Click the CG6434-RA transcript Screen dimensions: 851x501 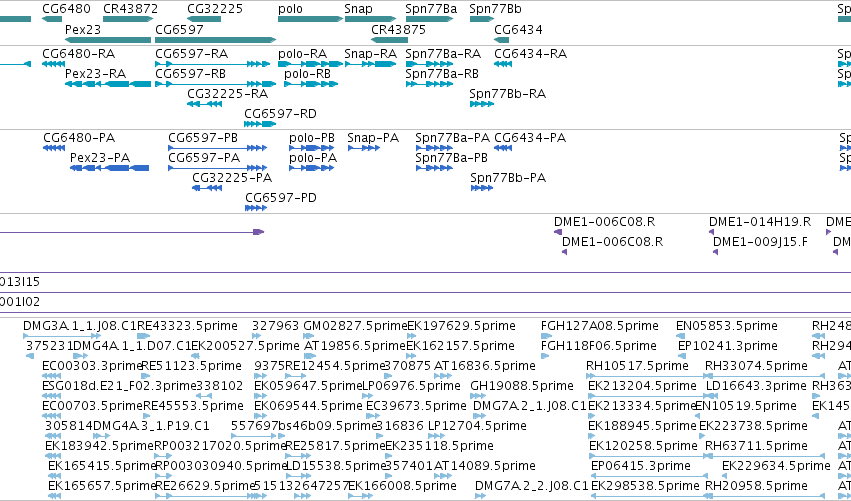pyautogui.click(x=503, y=64)
